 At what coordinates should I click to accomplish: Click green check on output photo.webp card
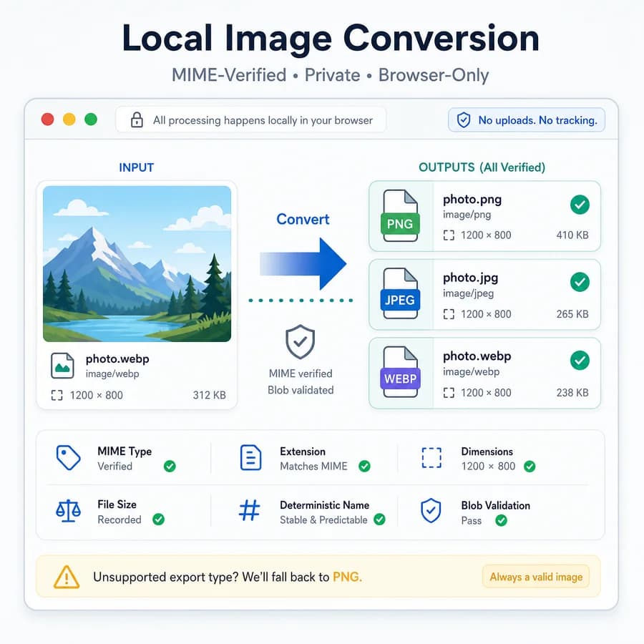[x=580, y=360]
